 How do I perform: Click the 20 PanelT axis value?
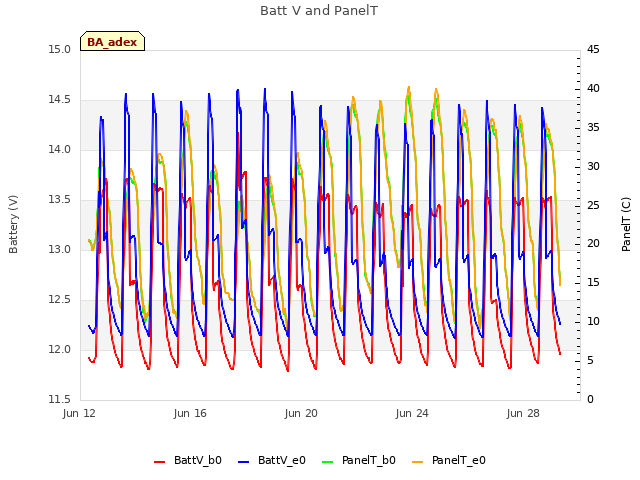click(x=593, y=244)
